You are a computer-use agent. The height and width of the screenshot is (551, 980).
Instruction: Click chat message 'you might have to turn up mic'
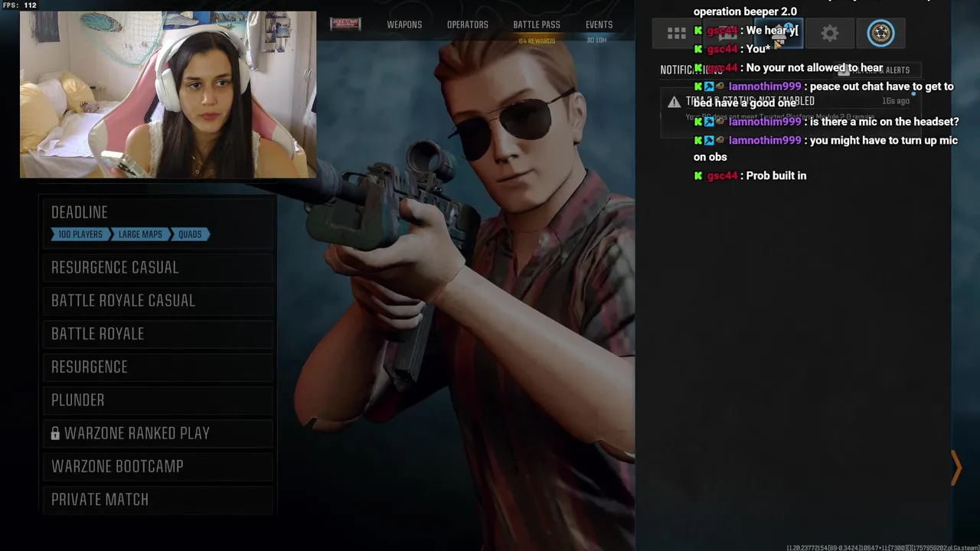pyautogui.click(x=825, y=148)
